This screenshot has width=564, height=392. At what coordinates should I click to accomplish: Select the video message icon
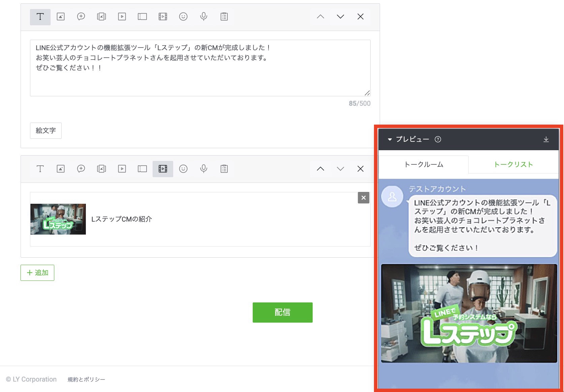pos(122,17)
